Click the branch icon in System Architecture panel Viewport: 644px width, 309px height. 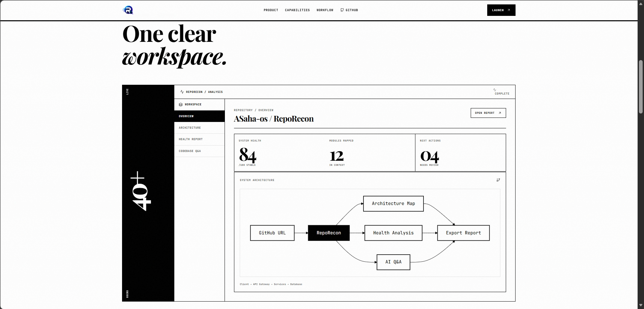pyautogui.click(x=498, y=180)
